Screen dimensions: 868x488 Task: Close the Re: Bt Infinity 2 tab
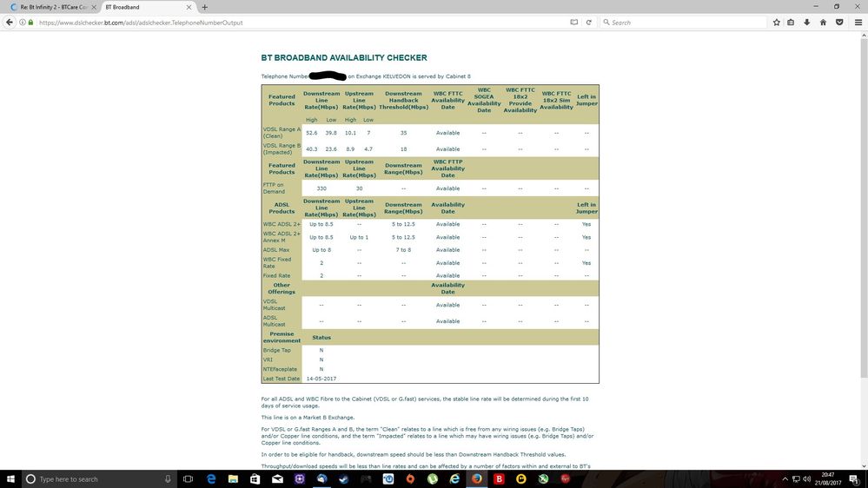click(x=94, y=7)
